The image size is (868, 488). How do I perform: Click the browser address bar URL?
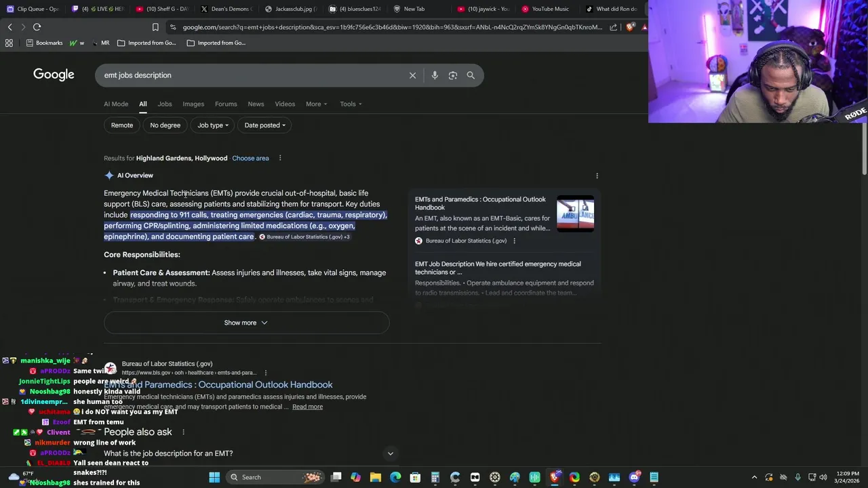pyautogui.click(x=392, y=27)
